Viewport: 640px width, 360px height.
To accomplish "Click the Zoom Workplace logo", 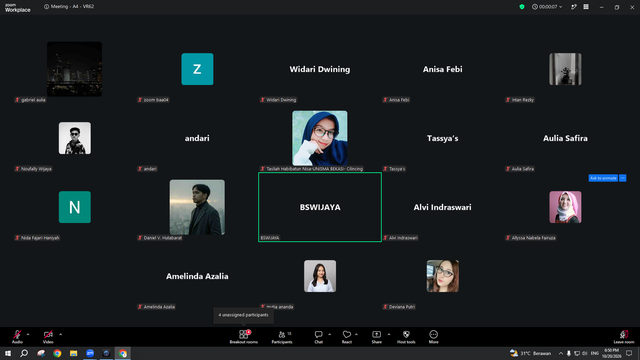I will tap(18, 7).
